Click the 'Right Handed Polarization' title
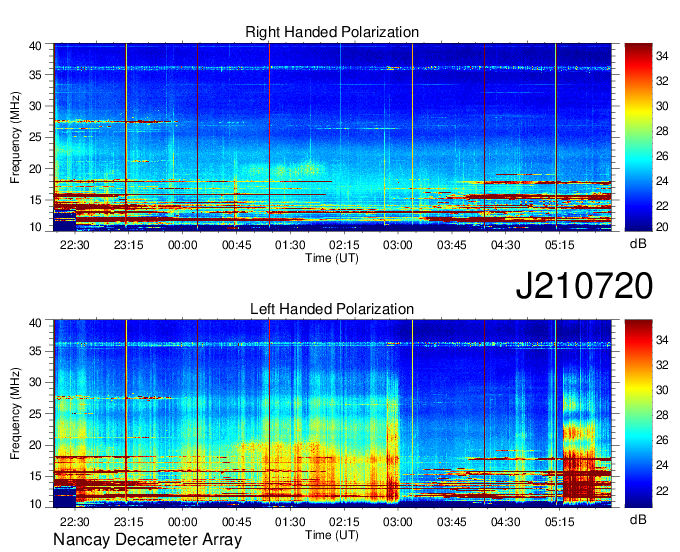 pos(332,32)
